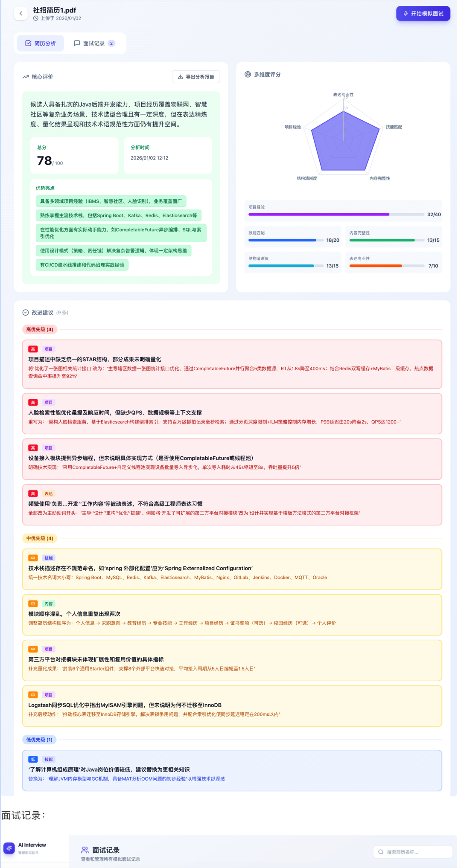Click the 高优先级 (4) label
Image resolution: width=461 pixels, height=868 pixels.
click(40, 330)
